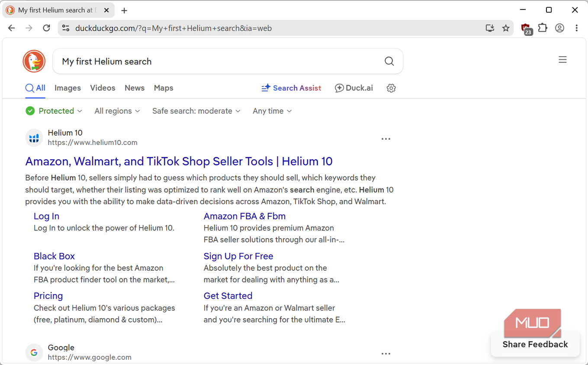Switch to the Maps tab
This screenshot has width=588, height=365.
[x=164, y=88]
